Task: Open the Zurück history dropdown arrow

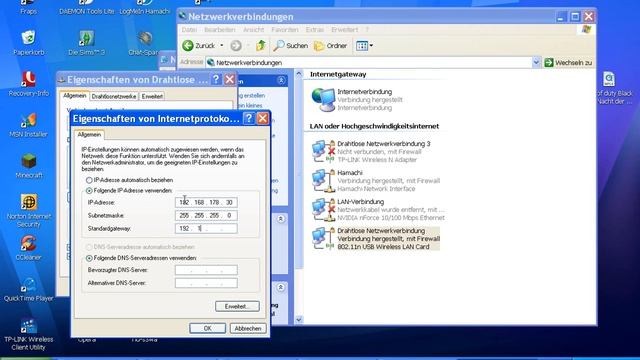Action: click(x=222, y=46)
